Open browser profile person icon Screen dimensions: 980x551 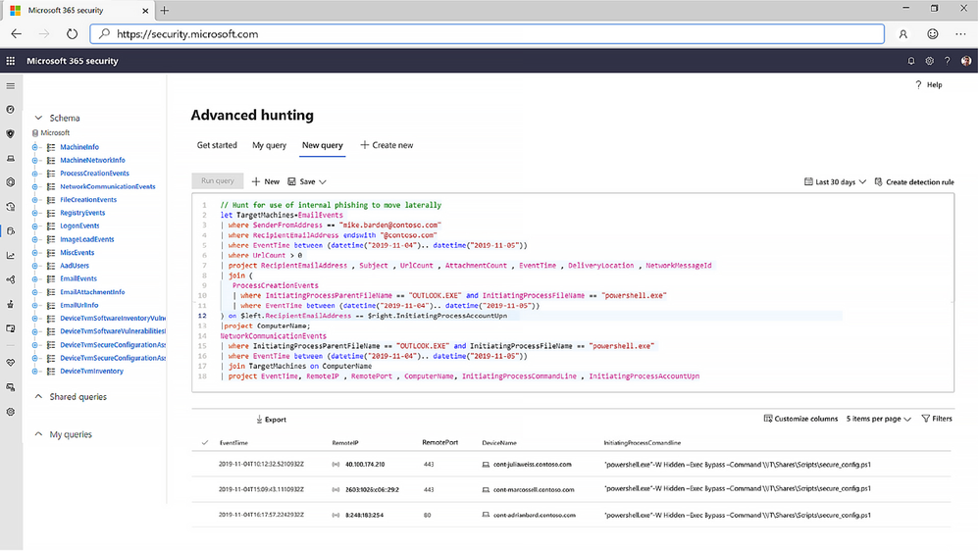903,34
